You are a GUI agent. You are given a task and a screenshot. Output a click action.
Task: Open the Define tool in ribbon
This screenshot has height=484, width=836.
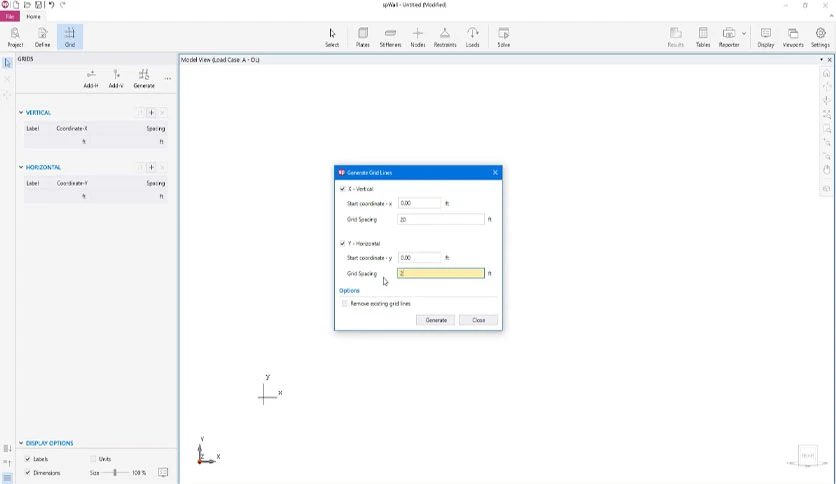click(x=43, y=37)
